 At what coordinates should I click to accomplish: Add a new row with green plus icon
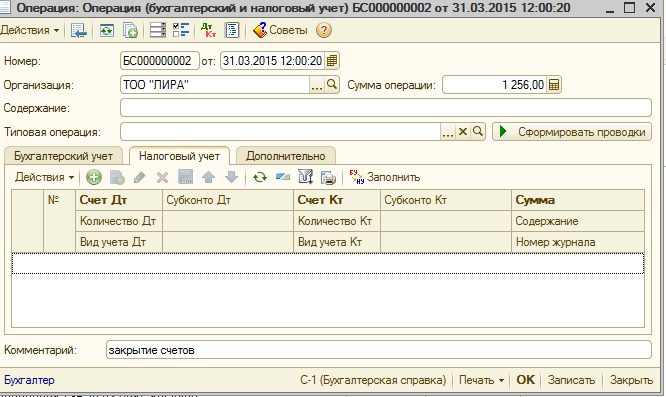click(94, 177)
